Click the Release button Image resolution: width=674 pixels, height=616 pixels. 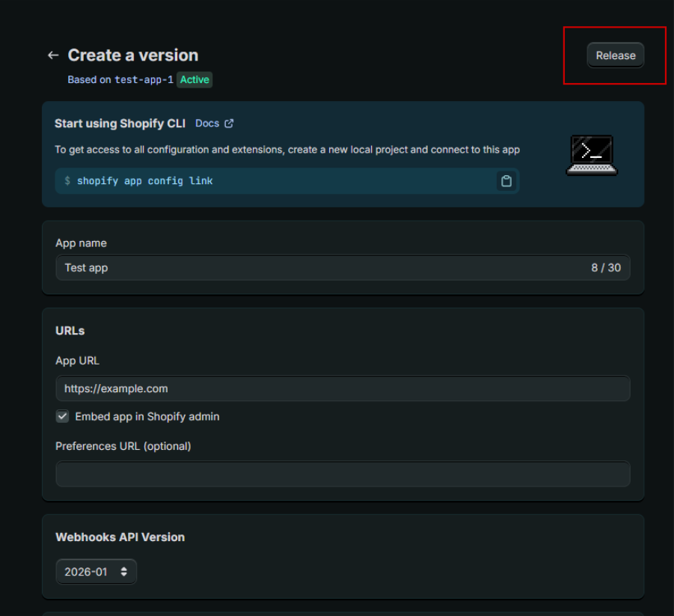[615, 55]
